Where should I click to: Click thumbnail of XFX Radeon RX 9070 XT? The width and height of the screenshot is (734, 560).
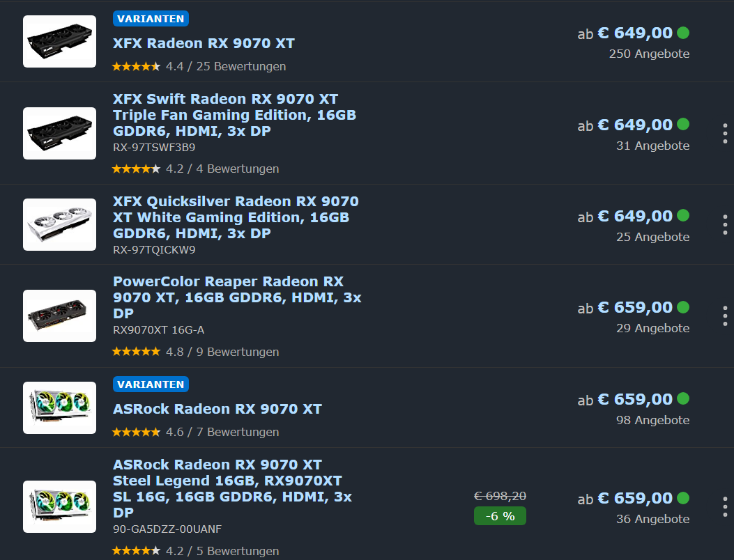tap(59, 41)
